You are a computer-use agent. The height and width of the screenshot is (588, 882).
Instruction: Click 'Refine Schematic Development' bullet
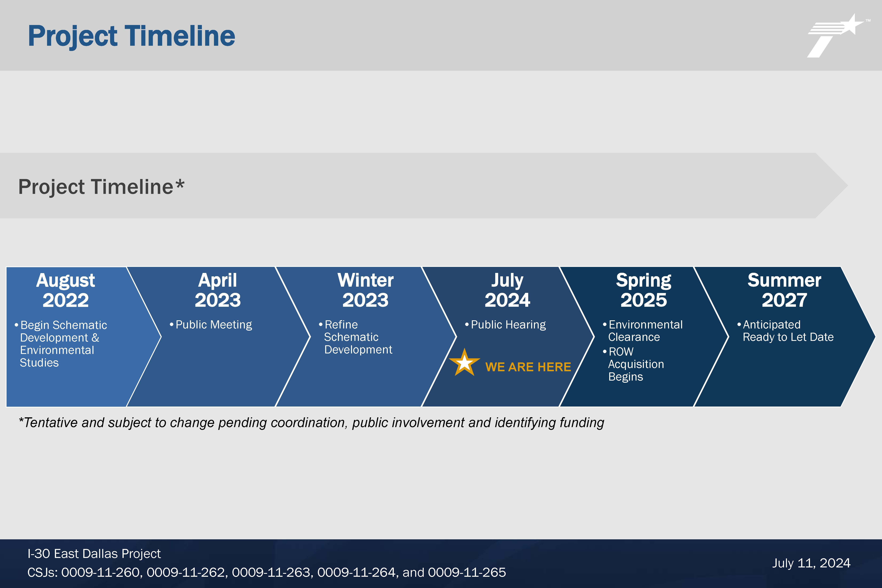(356, 337)
